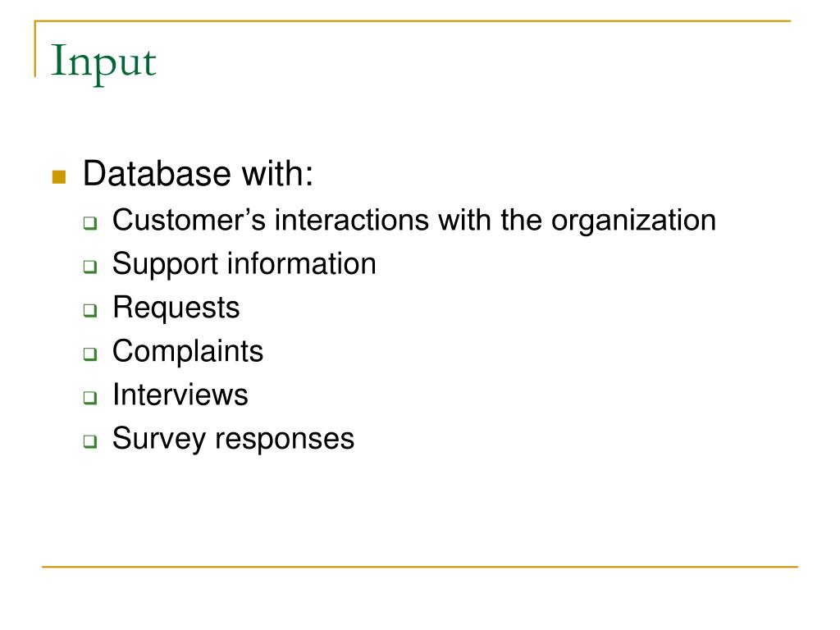Click the Customer's interactions with the organization line
The width and height of the screenshot is (840, 630).
tap(414, 221)
